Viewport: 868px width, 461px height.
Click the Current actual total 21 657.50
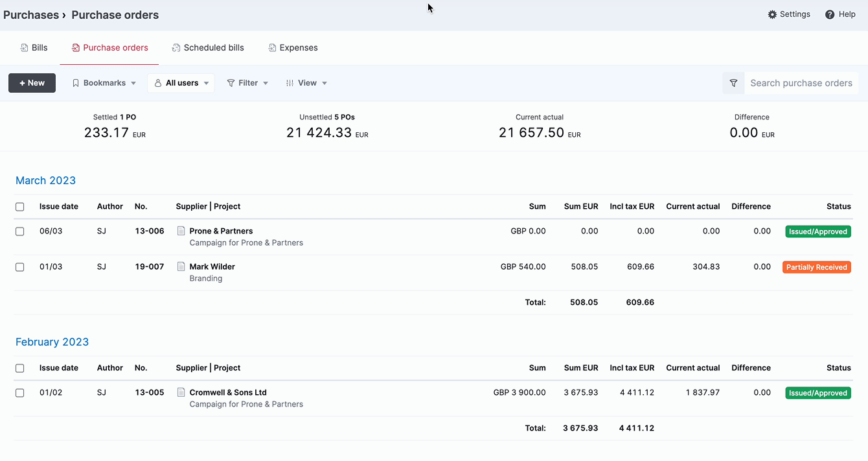coord(531,133)
